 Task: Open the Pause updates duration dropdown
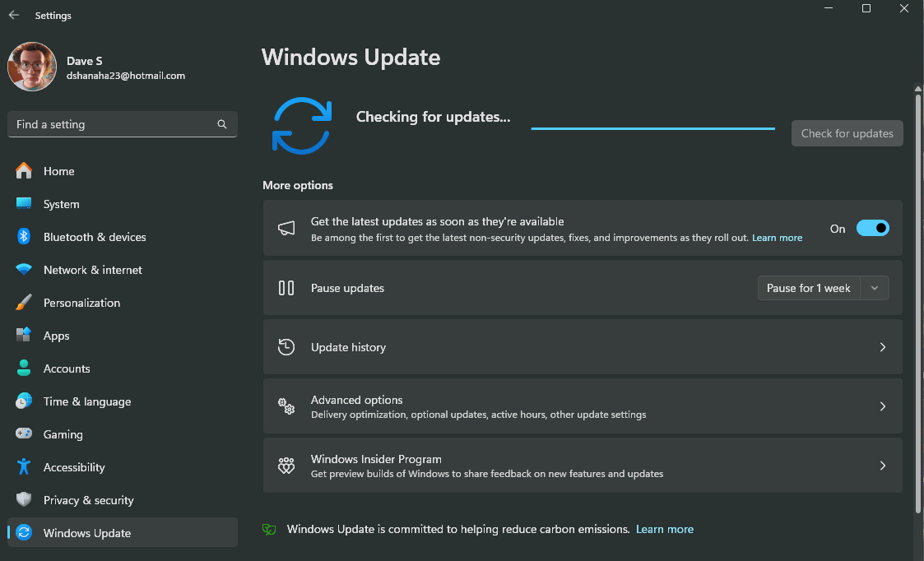[875, 288]
